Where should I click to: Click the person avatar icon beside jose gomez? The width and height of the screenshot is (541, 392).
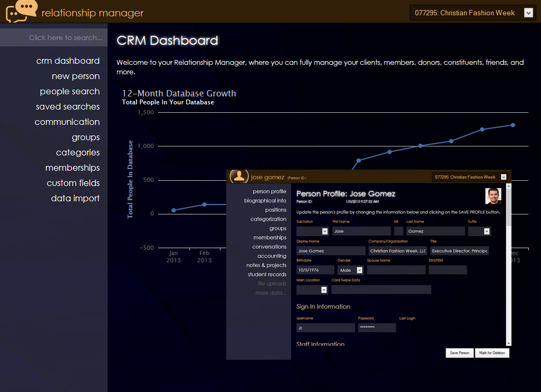(x=240, y=177)
